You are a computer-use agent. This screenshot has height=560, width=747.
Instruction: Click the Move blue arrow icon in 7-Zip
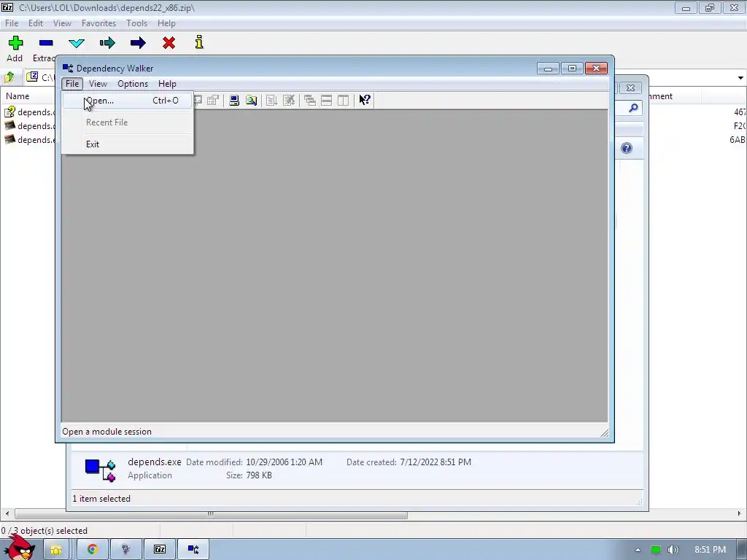(x=138, y=43)
